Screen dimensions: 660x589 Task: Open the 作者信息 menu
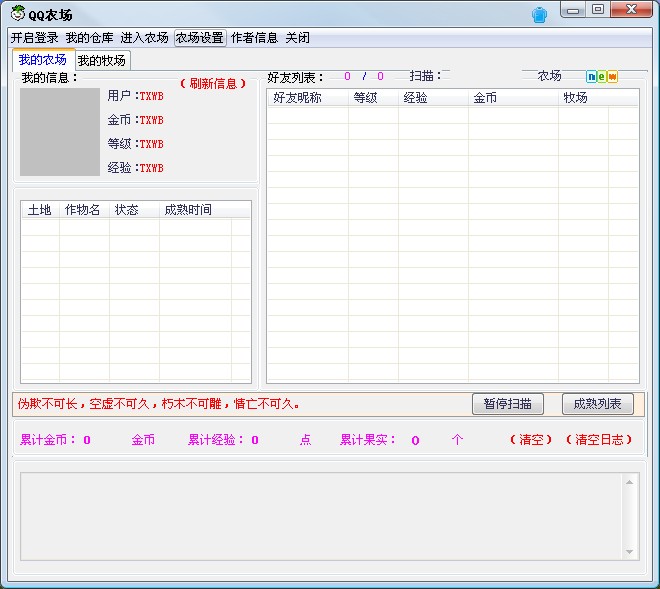[254, 38]
